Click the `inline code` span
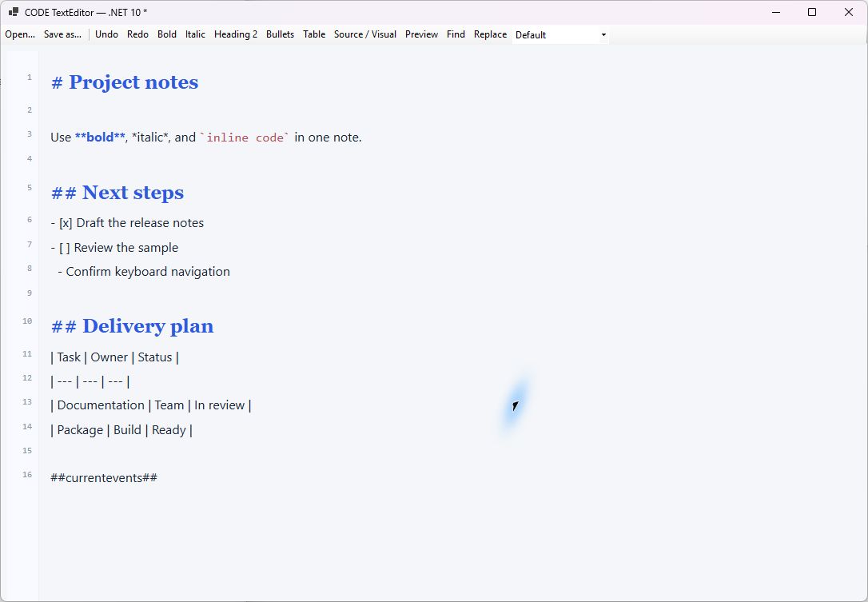868x602 pixels. point(244,138)
